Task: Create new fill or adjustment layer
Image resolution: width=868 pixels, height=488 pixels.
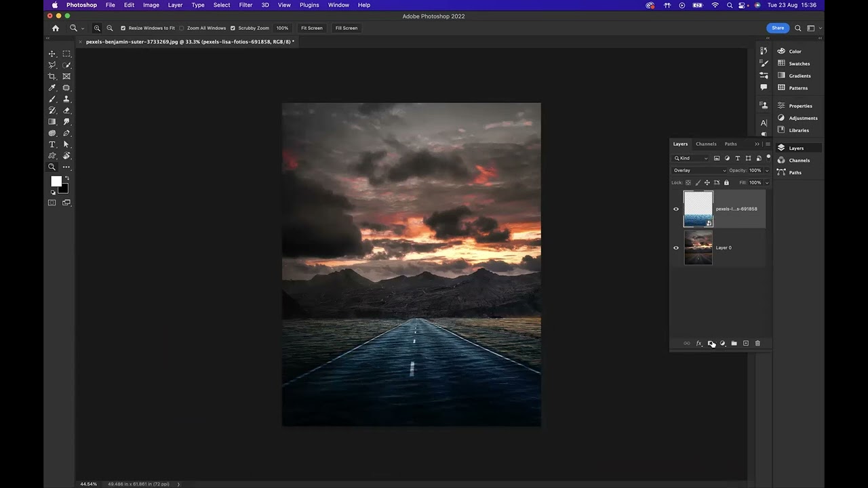Action: point(722,344)
